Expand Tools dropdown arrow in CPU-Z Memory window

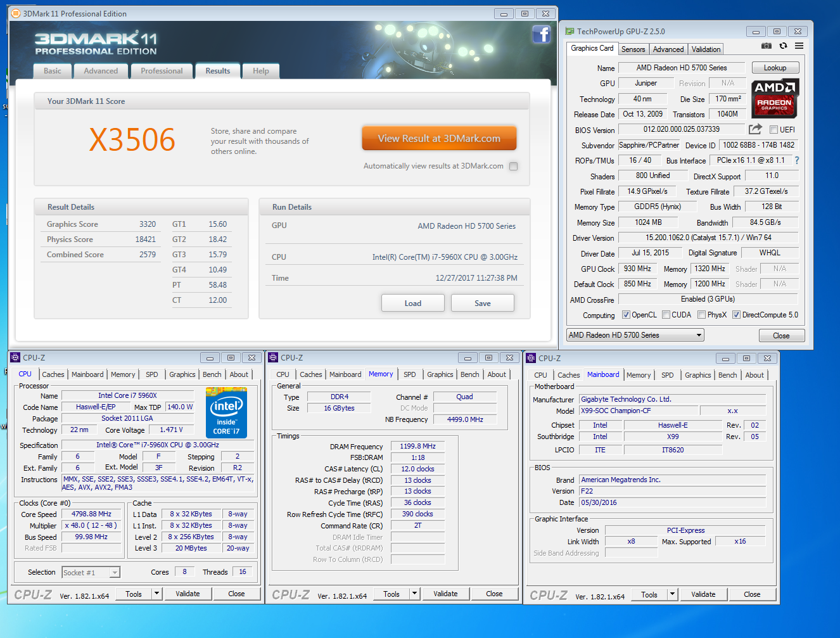(415, 594)
